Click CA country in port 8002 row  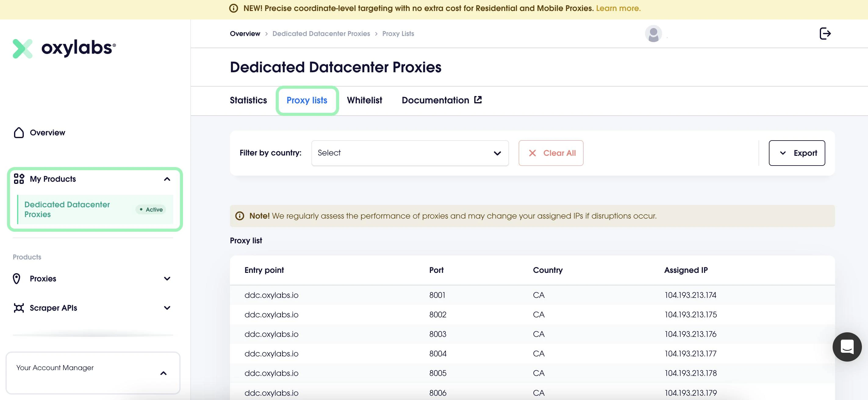538,314
